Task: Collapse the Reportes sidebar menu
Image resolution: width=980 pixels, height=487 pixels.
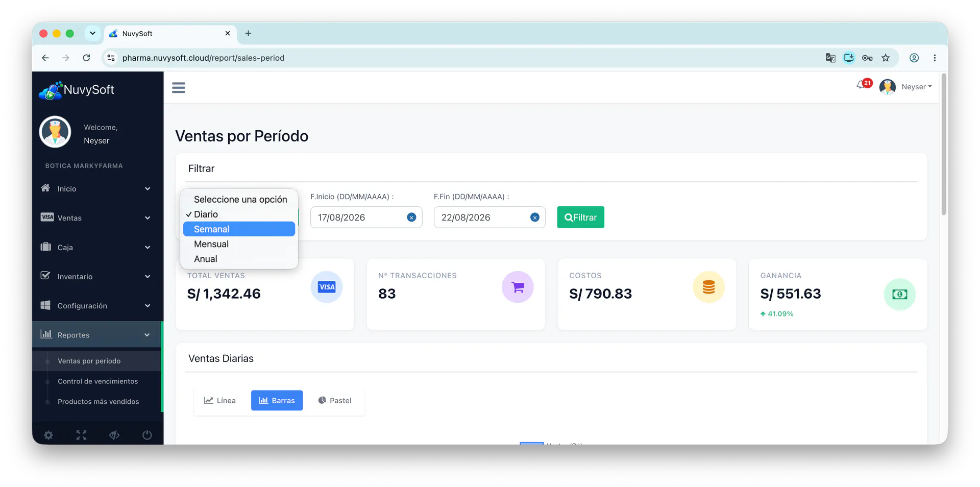Action: (x=96, y=335)
